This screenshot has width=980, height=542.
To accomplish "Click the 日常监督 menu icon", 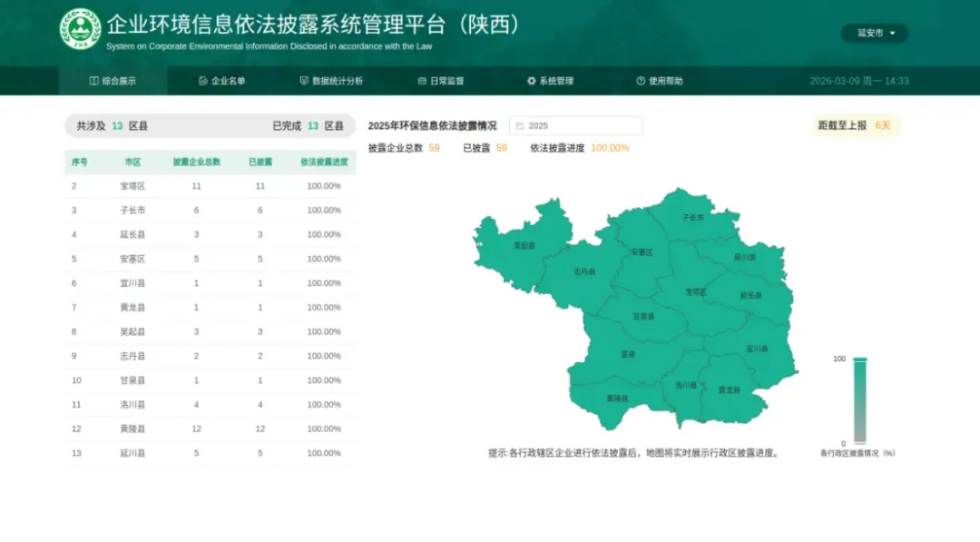I will [x=422, y=81].
